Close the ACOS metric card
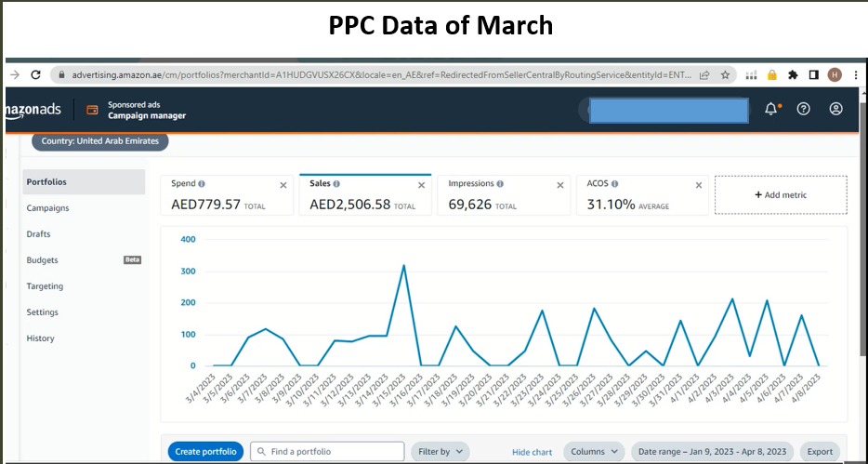The width and height of the screenshot is (868, 464). 699,185
